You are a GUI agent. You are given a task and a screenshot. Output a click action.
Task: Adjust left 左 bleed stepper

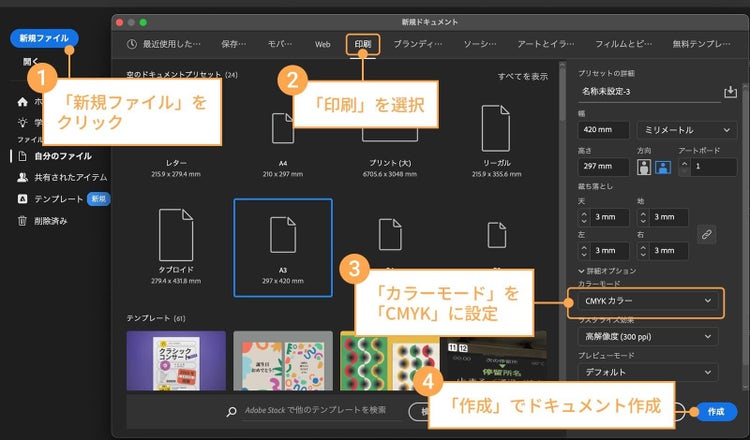[584, 251]
